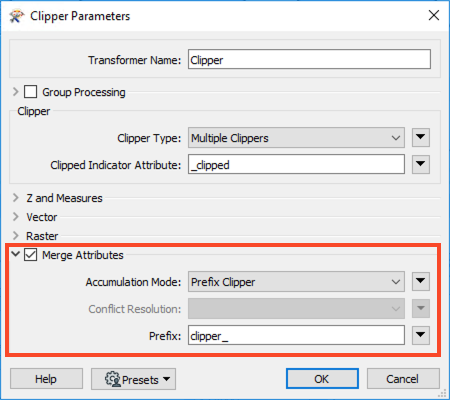Expand the Vector section
This screenshot has height=400, width=450.
click(x=15, y=217)
